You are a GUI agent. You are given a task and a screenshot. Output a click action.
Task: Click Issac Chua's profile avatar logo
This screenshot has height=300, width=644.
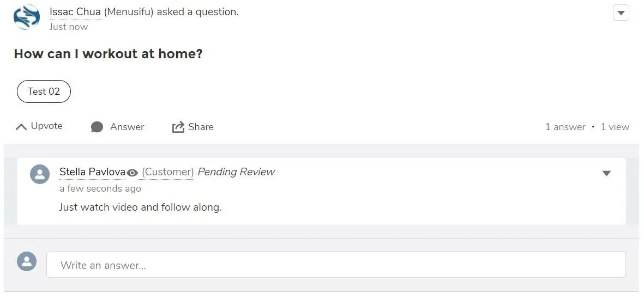[x=27, y=17]
